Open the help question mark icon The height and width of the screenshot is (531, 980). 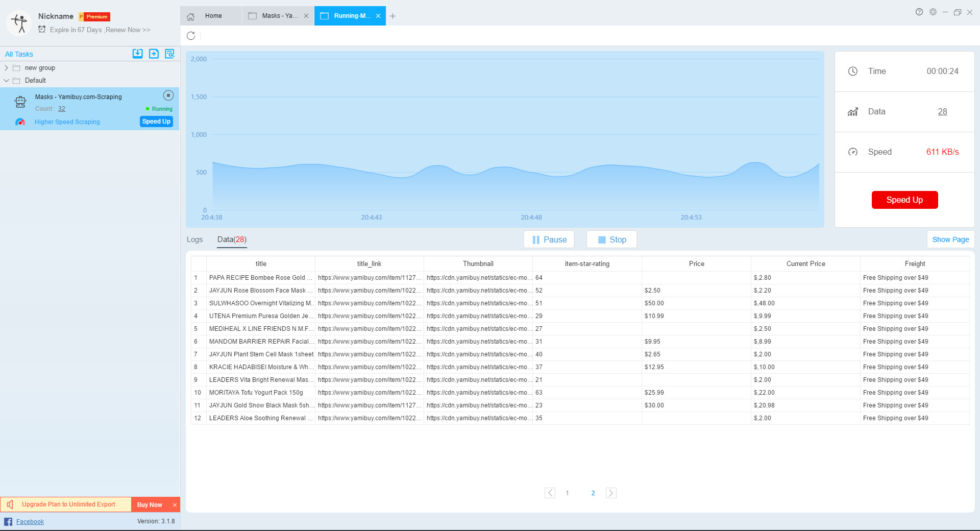coord(919,12)
